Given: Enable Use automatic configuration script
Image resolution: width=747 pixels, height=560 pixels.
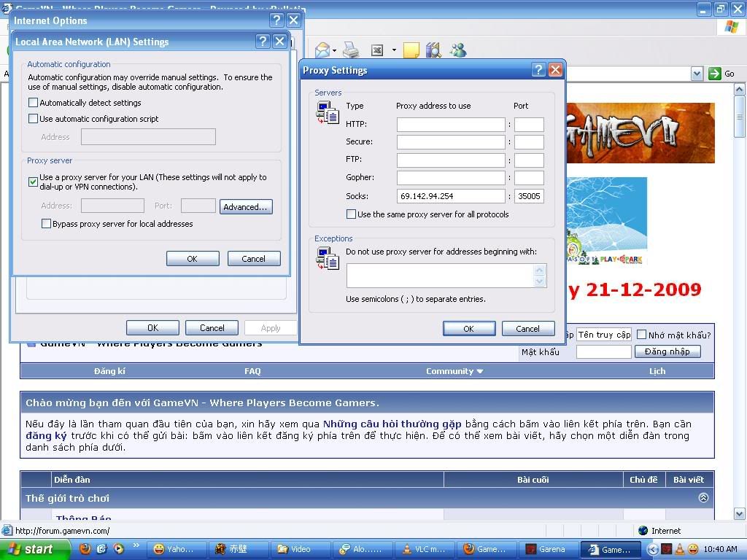Looking at the screenshot, I should pyautogui.click(x=34, y=119).
